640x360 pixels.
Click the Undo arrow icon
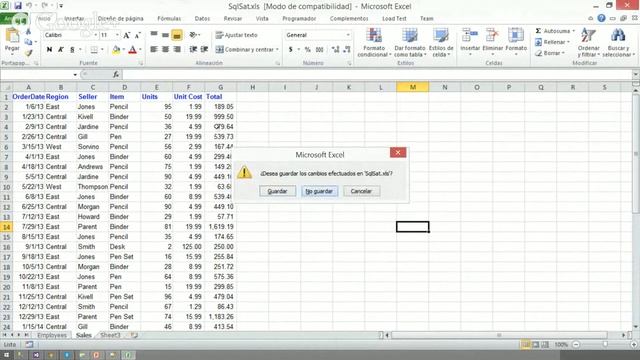29,6
